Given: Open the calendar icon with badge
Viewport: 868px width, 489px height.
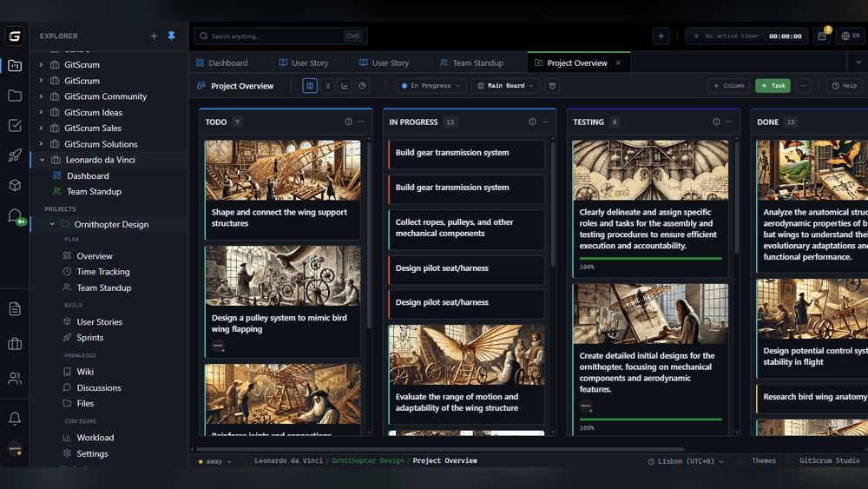Looking at the screenshot, I should (x=821, y=36).
